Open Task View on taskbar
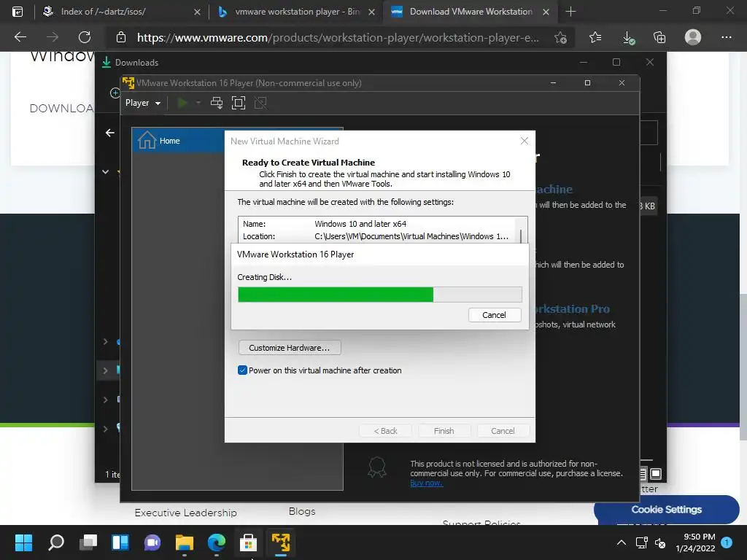The height and width of the screenshot is (560, 747). (x=88, y=542)
